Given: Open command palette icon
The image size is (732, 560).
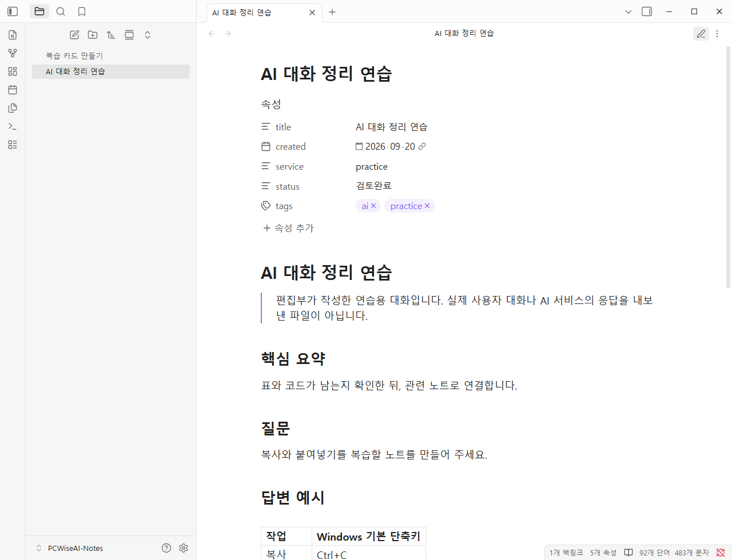Looking at the screenshot, I should click(x=13, y=126).
